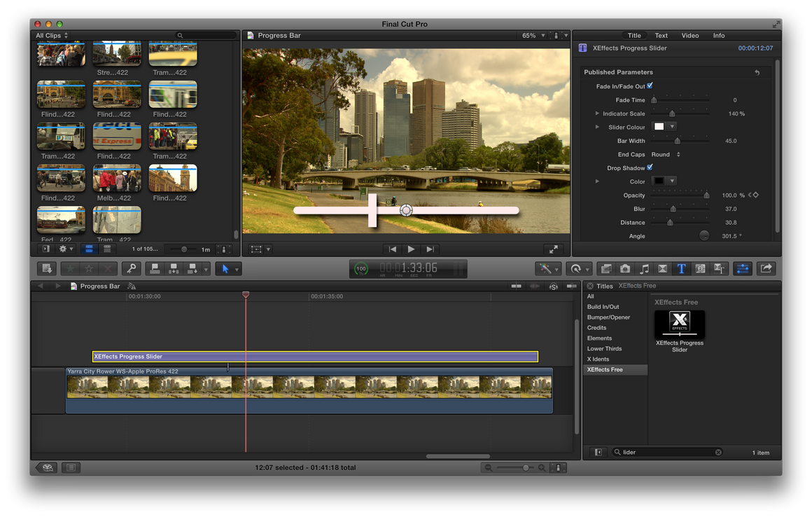Open the keyword editor key icon
Viewport: 812px width, 517px height.
coord(130,269)
